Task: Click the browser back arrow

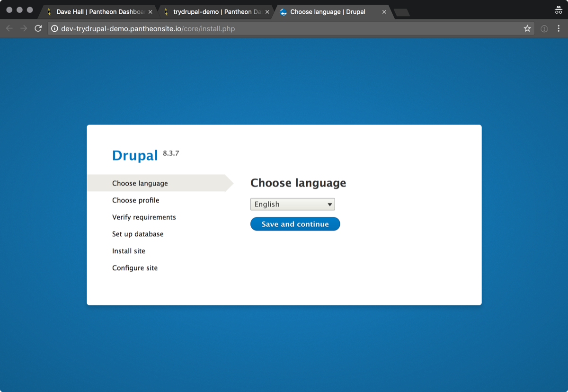Action: point(9,29)
